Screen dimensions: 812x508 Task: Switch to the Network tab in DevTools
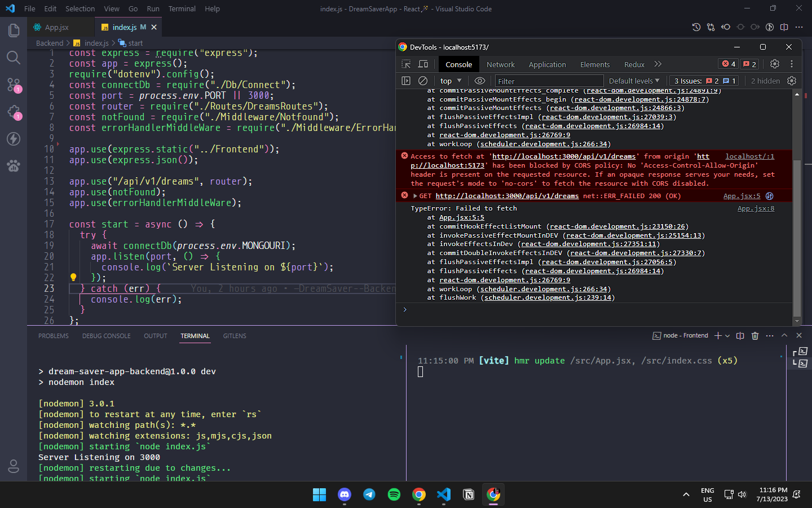(x=501, y=64)
